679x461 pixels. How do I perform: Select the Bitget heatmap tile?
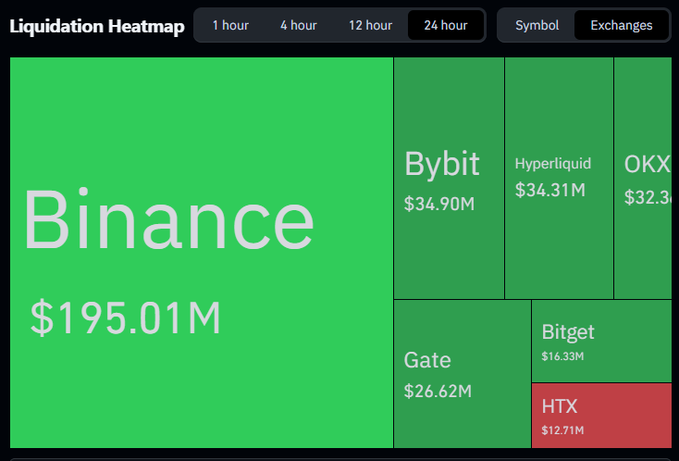pyautogui.click(x=602, y=341)
